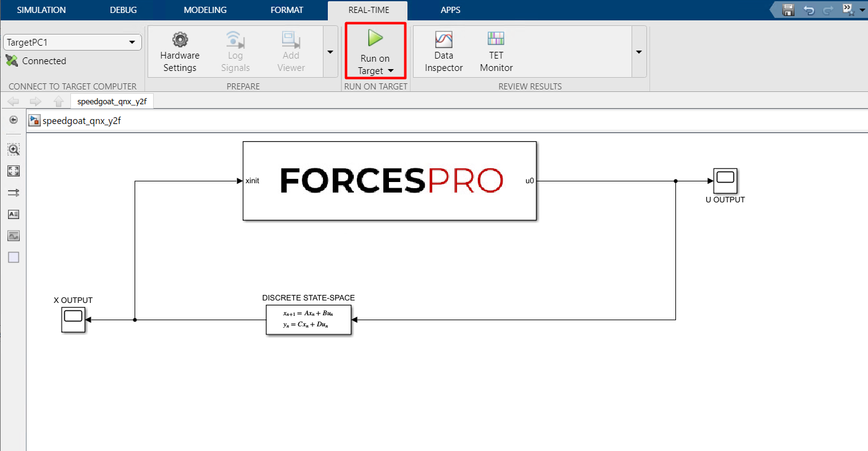
Task: Click the Image insert tool in palette
Action: point(14,236)
